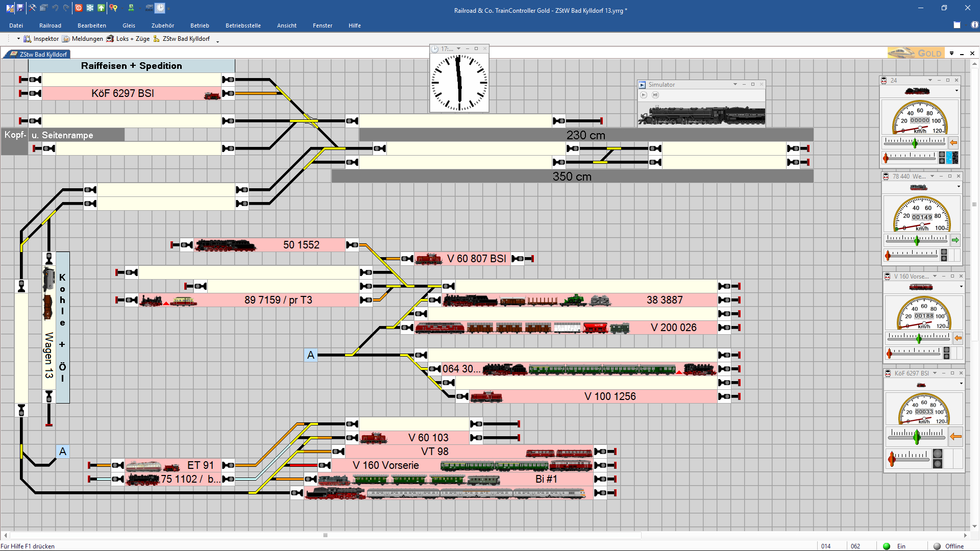Image resolution: width=980 pixels, height=551 pixels.
Task: Click the Simulator play button
Action: 644,95
